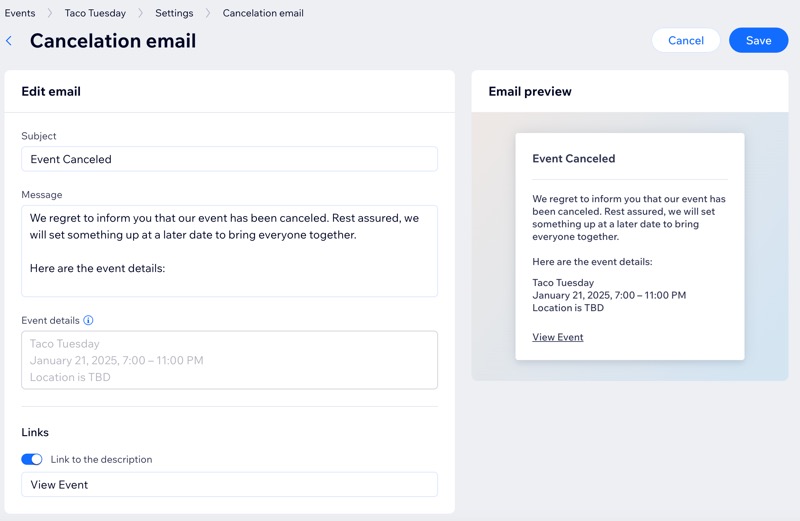Open the Settings breadcrumb
Screen dimensions: 800x521
click(174, 13)
